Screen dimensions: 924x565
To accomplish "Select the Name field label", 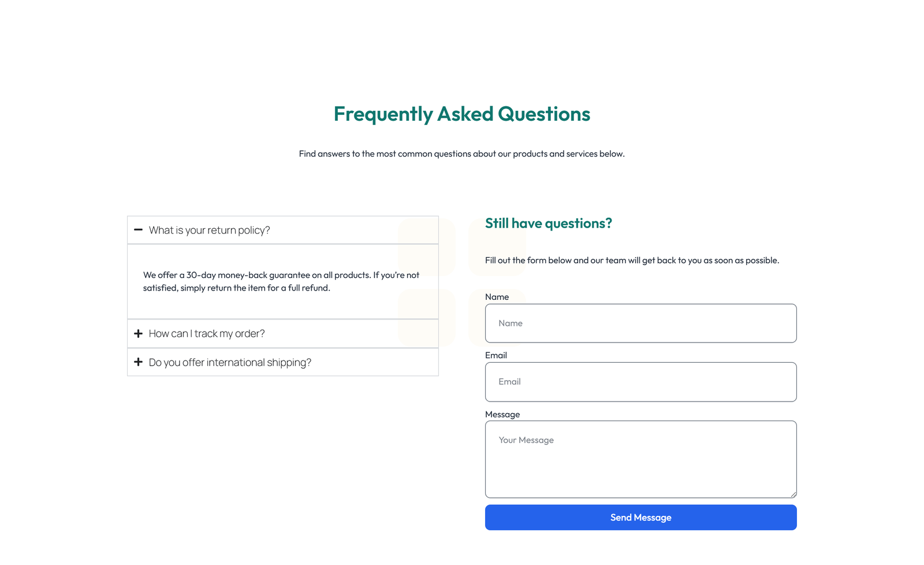I will (497, 296).
